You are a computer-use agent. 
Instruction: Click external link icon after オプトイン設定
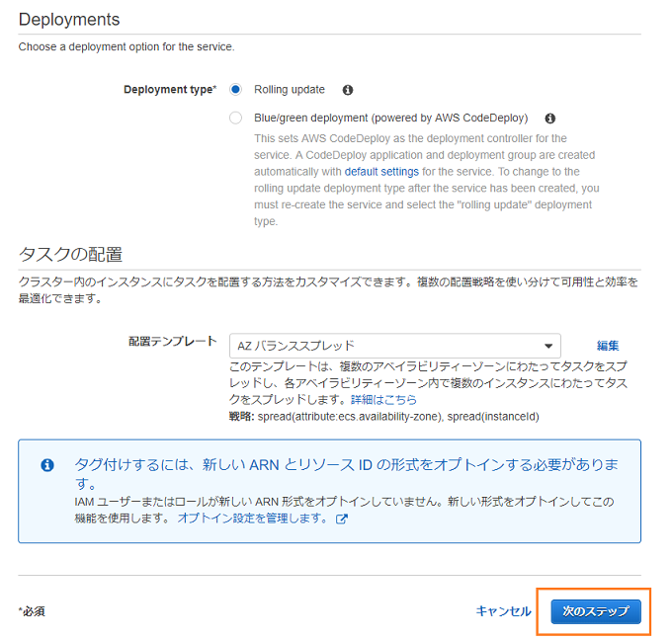(x=342, y=519)
